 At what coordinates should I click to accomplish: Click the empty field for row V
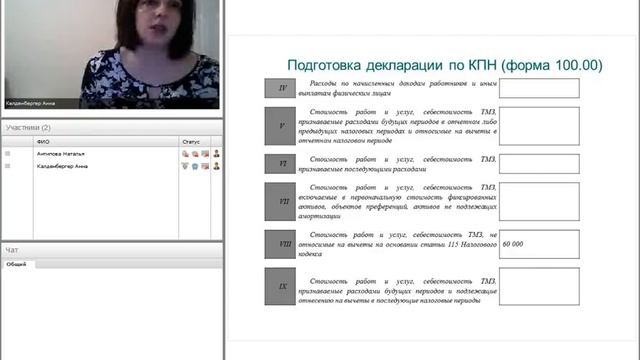tap(539, 126)
